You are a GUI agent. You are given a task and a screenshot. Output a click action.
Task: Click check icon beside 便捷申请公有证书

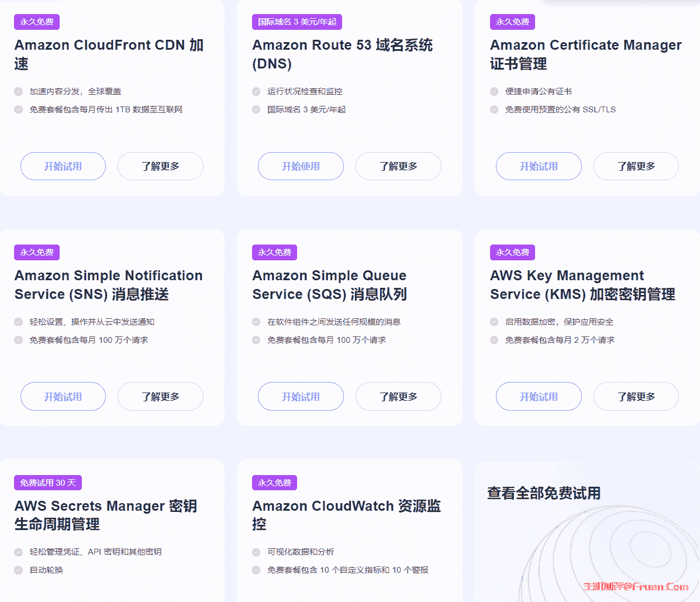[494, 91]
